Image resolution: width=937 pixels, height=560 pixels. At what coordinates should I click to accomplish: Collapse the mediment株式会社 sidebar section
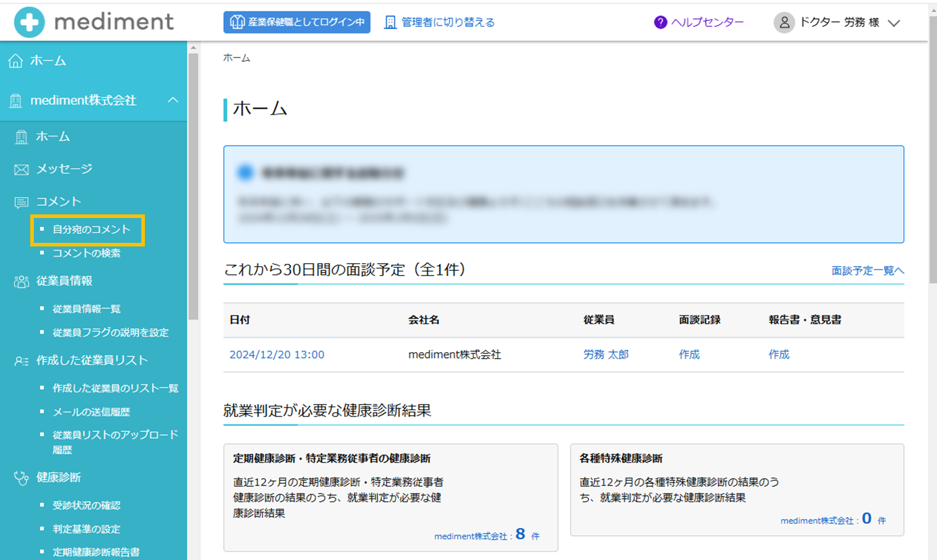[173, 100]
